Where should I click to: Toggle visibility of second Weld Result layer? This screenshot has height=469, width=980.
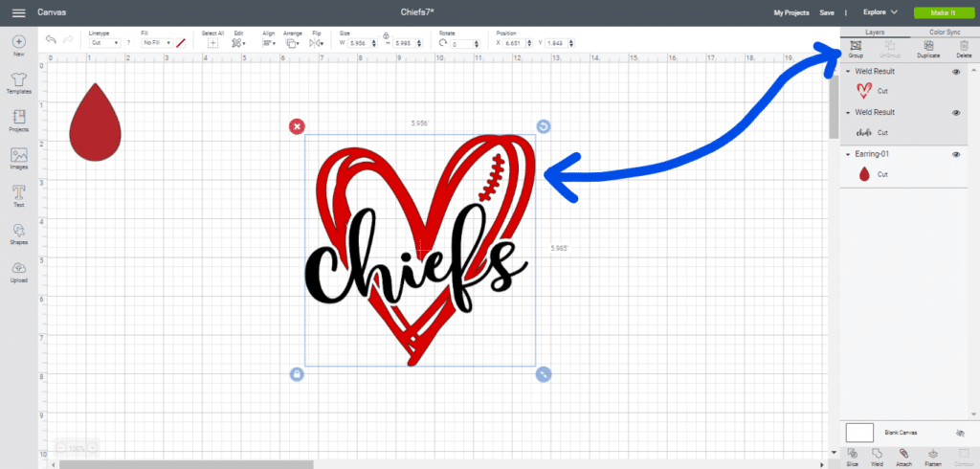956,113
